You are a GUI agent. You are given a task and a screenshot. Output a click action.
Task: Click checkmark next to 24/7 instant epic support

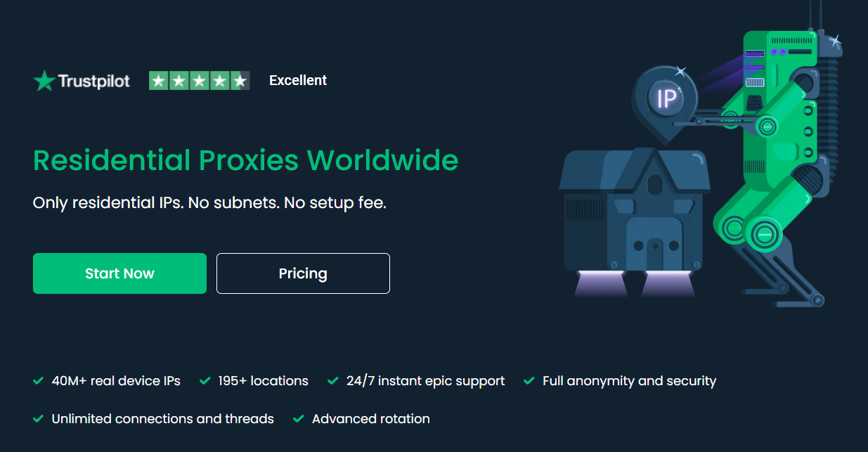[x=333, y=381]
